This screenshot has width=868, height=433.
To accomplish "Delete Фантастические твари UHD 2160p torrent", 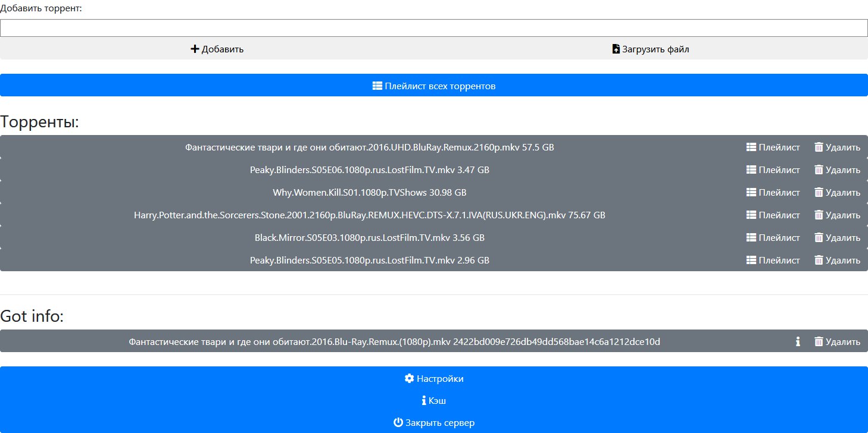I will point(837,147).
